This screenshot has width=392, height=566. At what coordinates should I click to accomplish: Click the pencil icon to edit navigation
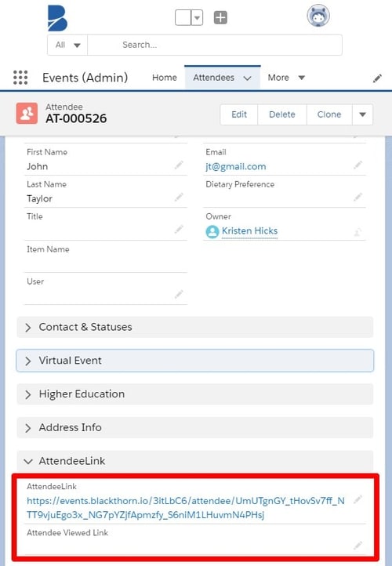pos(378,78)
